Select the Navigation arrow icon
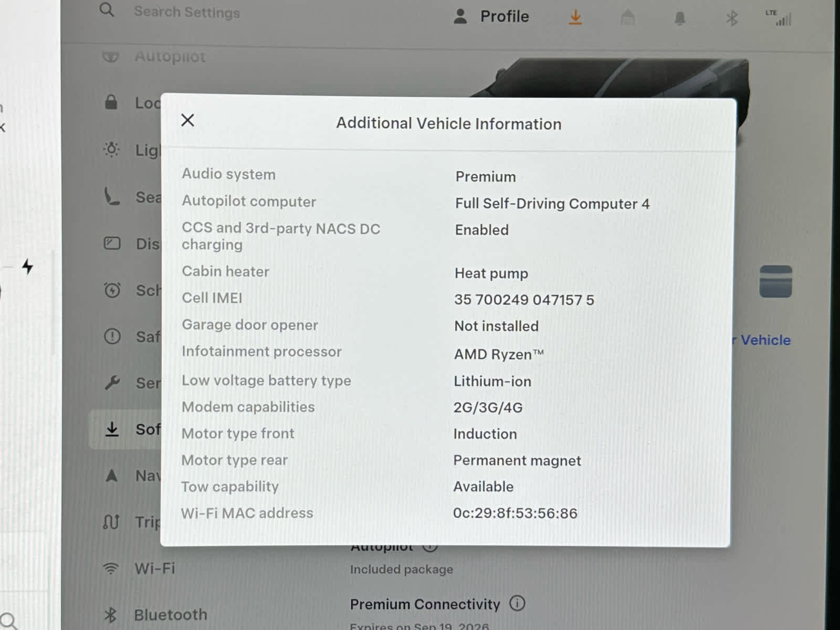The width and height of the screenshot is (840, 630). coord(111,476)
